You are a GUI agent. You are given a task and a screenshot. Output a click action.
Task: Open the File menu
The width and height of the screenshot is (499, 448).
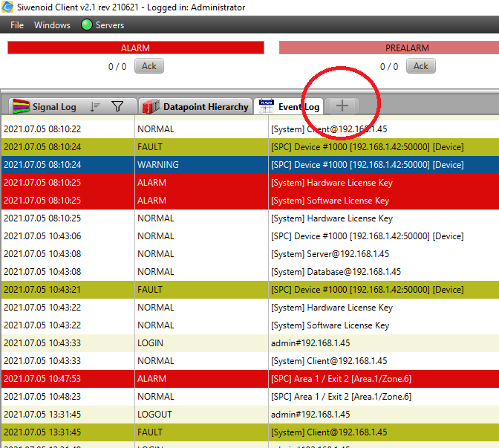[17, 25]
